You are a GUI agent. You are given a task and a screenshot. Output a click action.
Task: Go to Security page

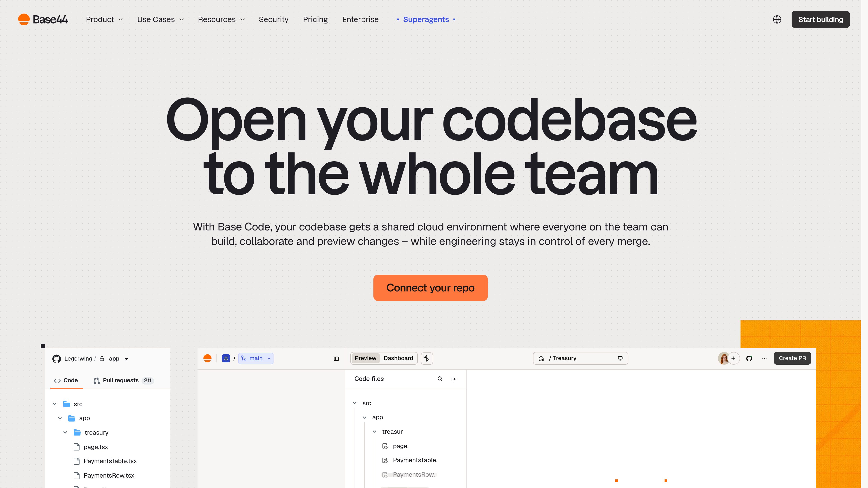pyautogui.click(x=273, y=19)
